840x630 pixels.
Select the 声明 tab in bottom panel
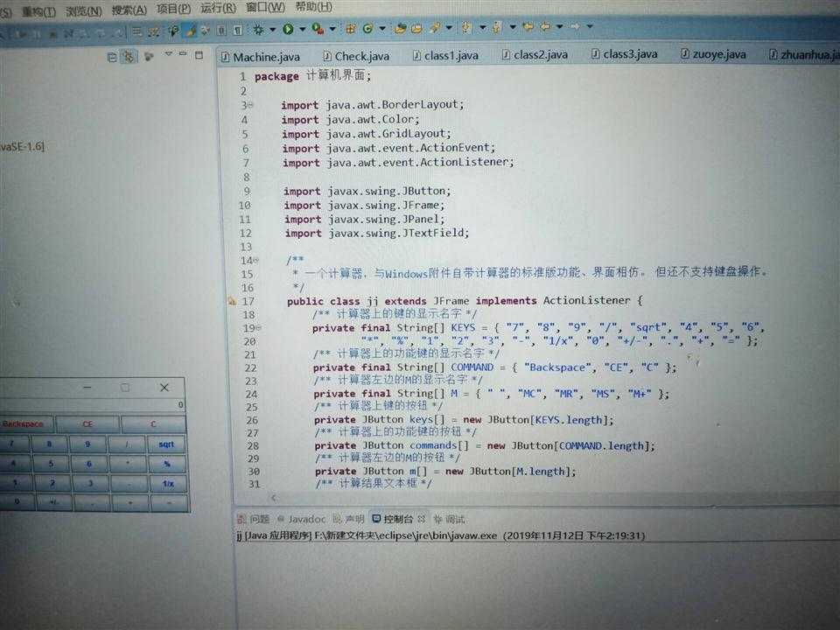349,519
